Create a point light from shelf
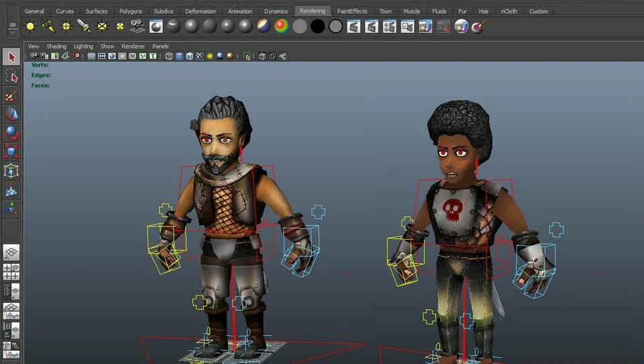Image resolution: width=644 pixels, height=364 pixels. pos(66,27)
